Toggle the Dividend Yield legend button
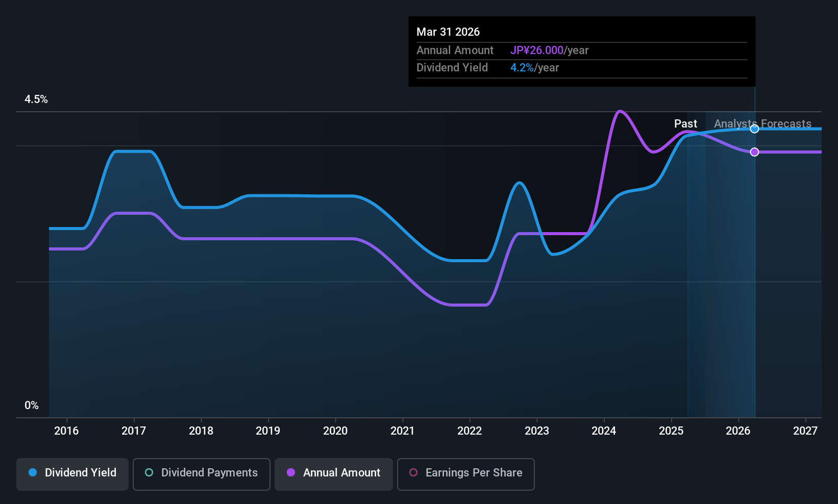The width and height of the screenshot is (838, 504). pos(72,474)
